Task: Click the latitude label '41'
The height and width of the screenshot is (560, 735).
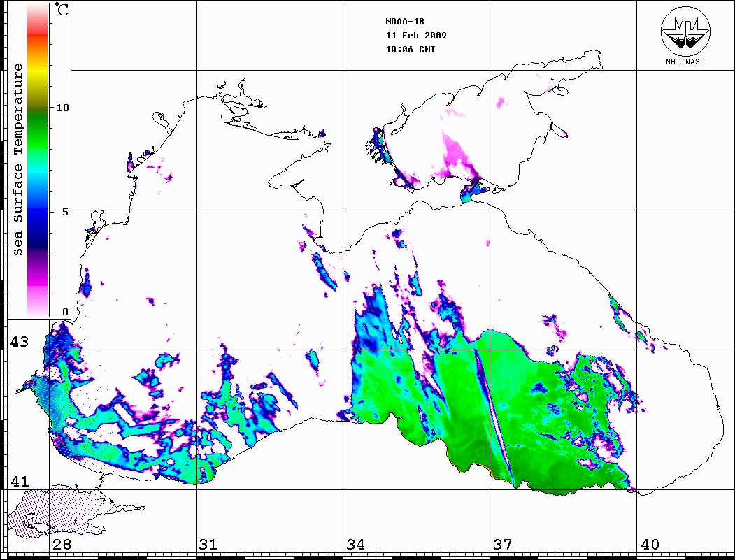Action: pyautogui.click(x=19, y=482)
